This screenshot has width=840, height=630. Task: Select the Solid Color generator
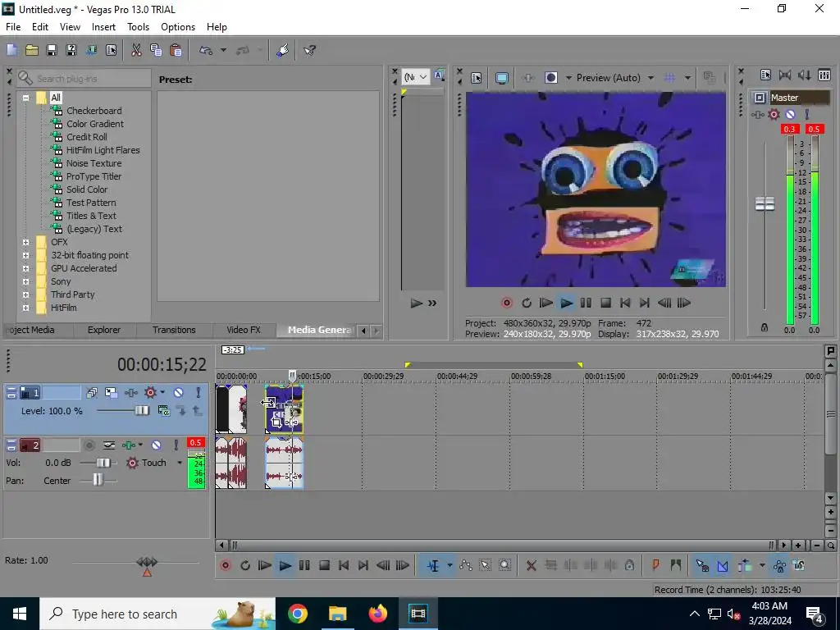tap(87, 189)
